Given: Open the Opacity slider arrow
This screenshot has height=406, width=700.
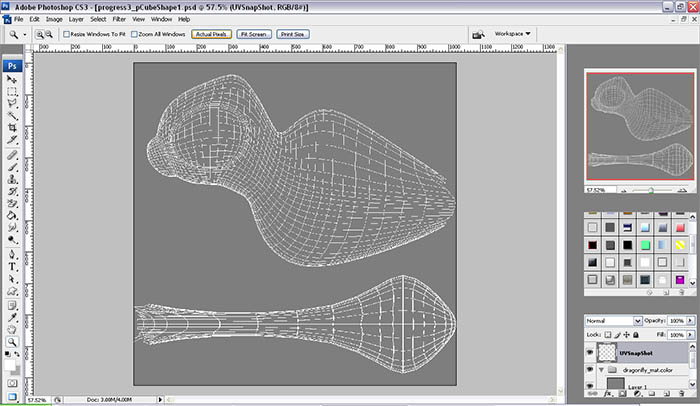Looking at the screenshot, I should [690, 321].
